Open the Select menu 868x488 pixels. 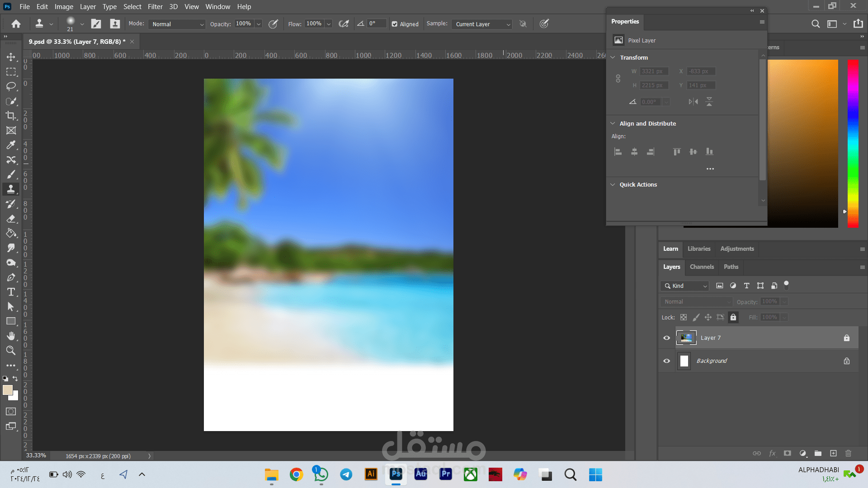(132, 7)
